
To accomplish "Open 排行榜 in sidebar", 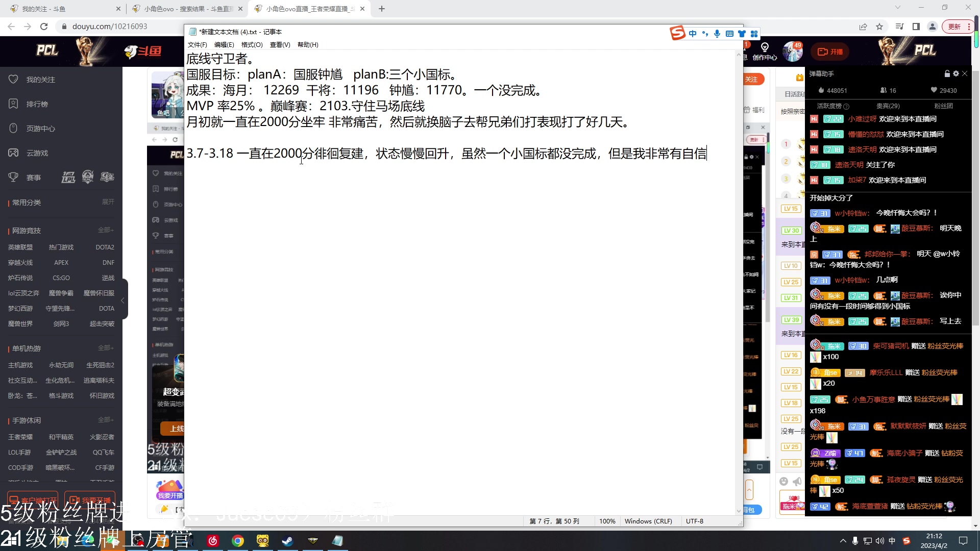I will (x=37, y=104).
